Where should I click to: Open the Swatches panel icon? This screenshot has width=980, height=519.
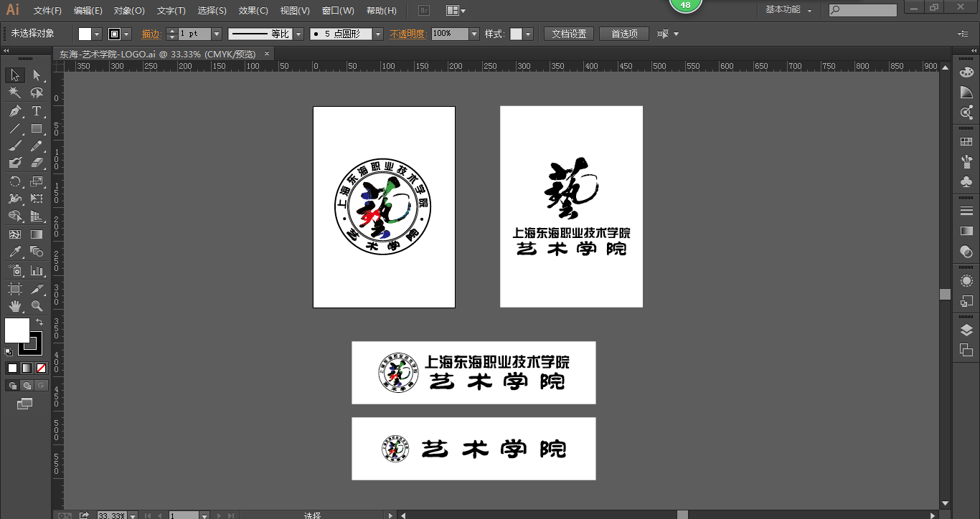click(x=967, y=141)
